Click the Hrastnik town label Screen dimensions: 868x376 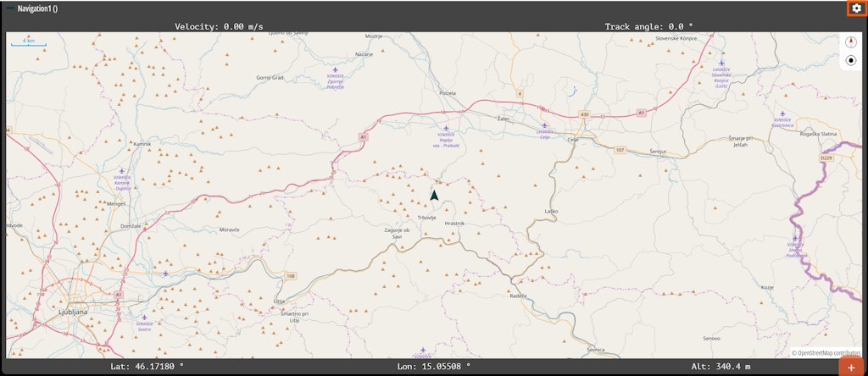coord(454,223)
